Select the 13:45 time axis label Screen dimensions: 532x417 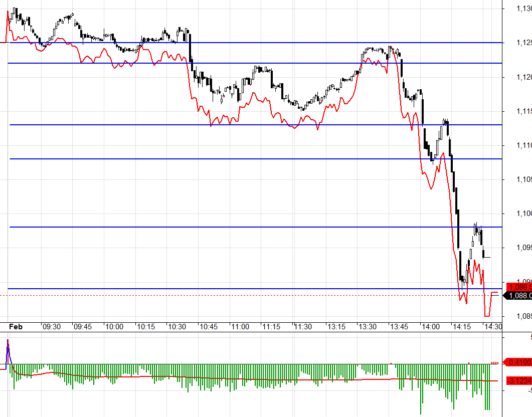(x=400, y=326)
